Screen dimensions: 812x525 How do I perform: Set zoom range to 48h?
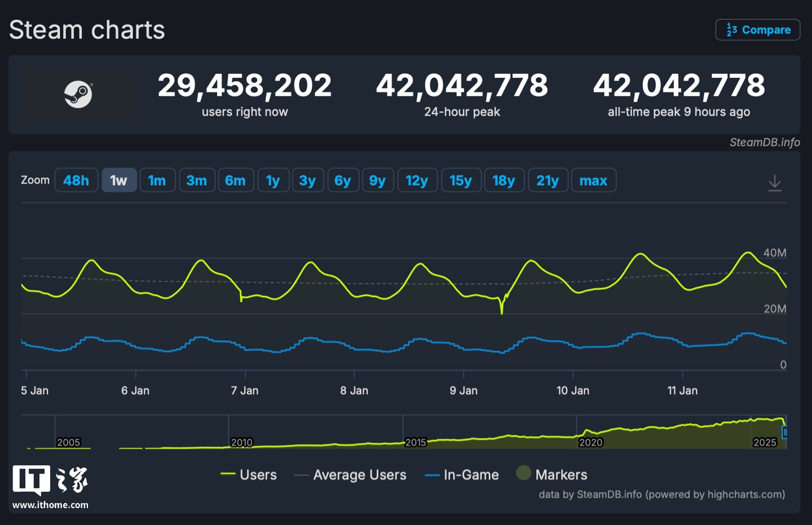click(76, 180)
